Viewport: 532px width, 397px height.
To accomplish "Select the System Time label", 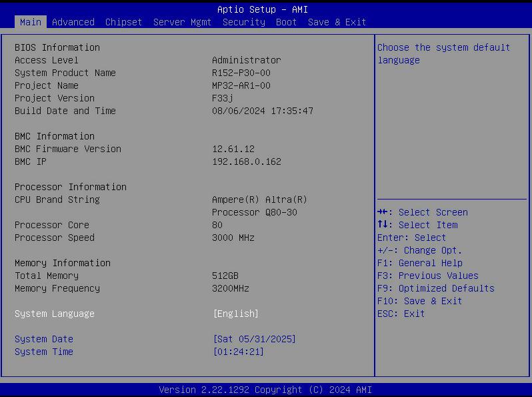I will (44, 352).
